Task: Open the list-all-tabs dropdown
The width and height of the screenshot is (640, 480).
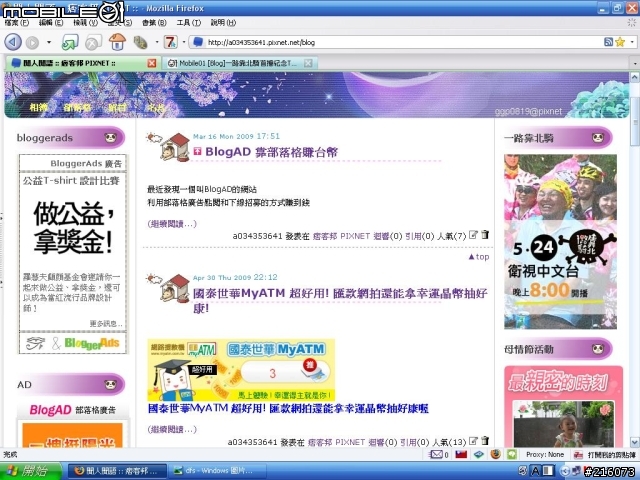Action: [x=635, y=64]
